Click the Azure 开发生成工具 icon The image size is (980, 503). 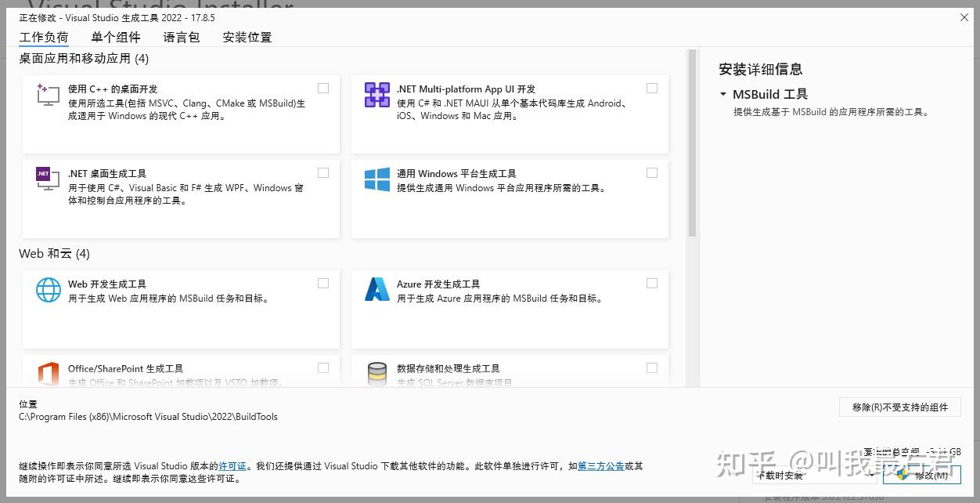coord(377,289)
